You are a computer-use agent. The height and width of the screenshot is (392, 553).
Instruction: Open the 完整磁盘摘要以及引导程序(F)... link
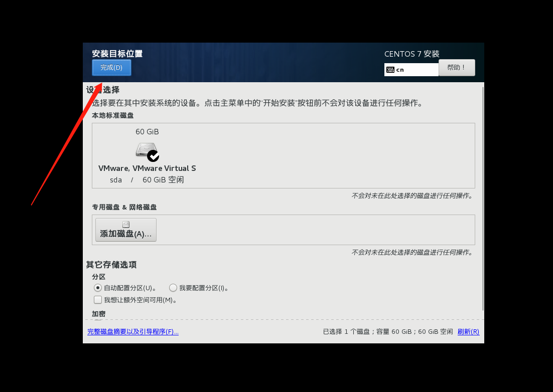133,331
